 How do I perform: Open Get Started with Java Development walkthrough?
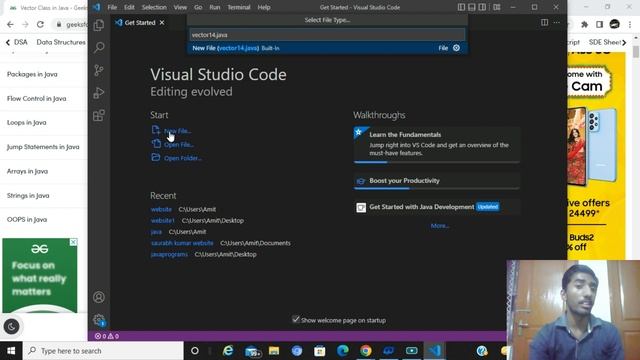(x=437, y=207)
